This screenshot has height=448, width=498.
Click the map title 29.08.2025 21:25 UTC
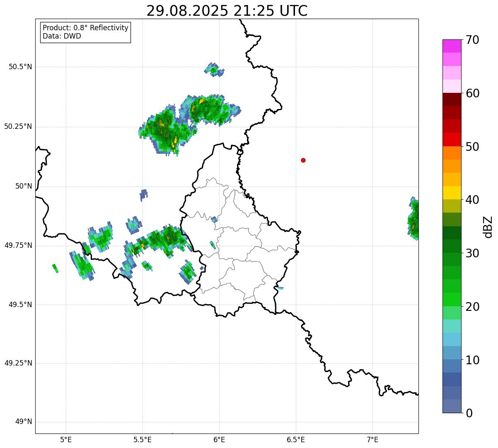click(227, 10)
